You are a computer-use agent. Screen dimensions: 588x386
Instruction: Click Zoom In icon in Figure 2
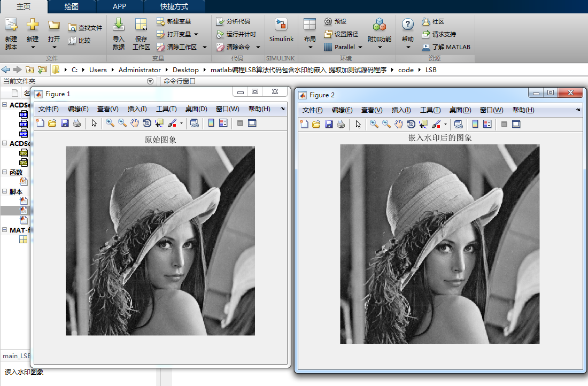(x=374, y=124)
